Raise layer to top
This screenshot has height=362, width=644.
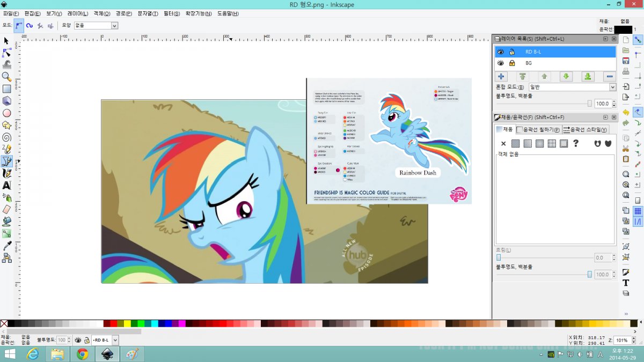(x=523, y=77)
